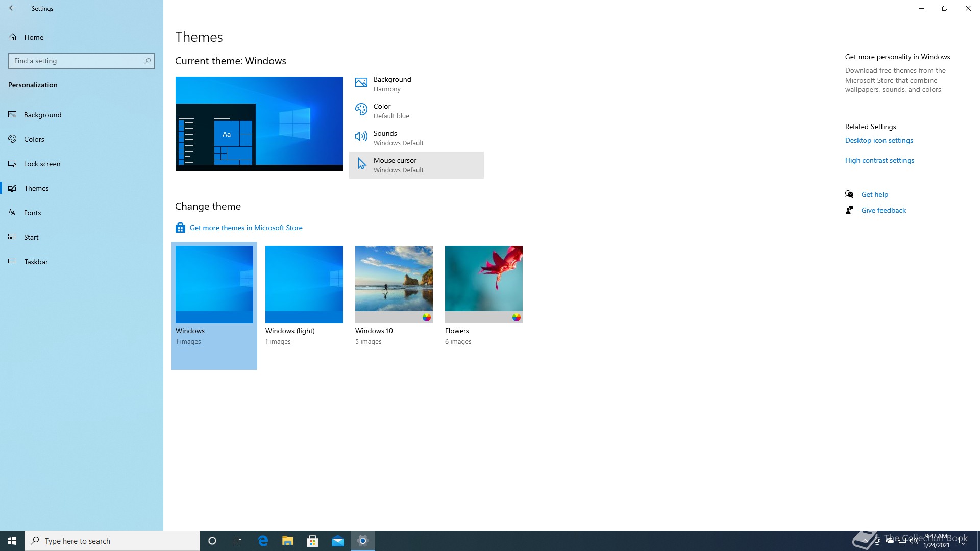Go to the Colors section in the sidebar
The image size is (980, 551).
pos(34,139)
